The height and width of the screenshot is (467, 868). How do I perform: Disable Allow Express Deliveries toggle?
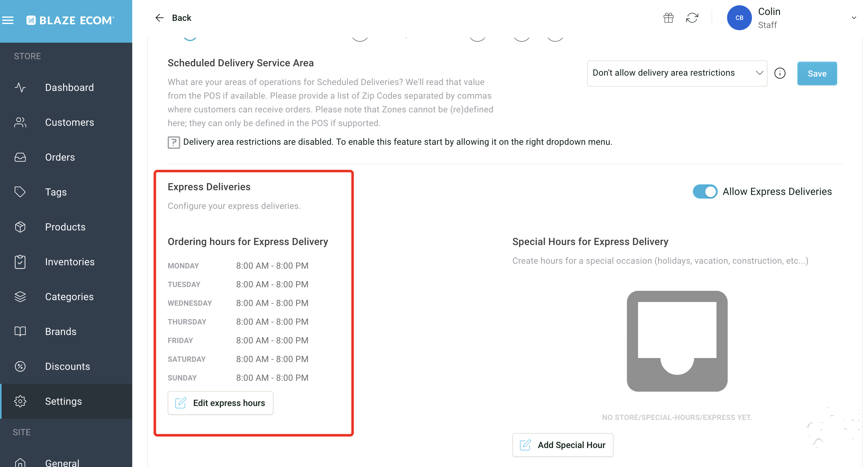tap(705, 191)
